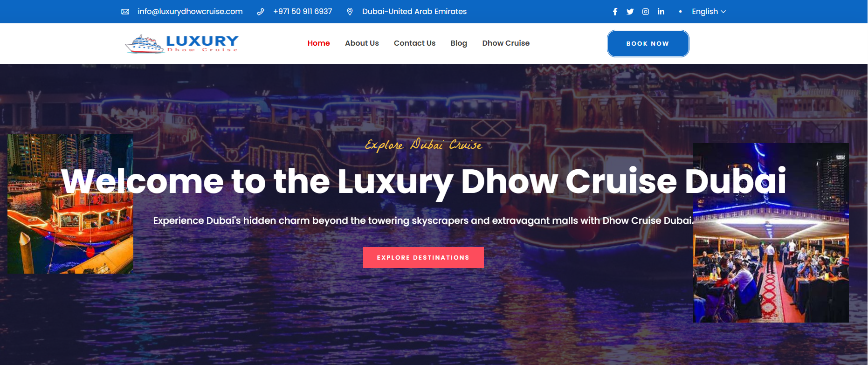Screen dimensions: 868x365
Task: Open the Contact Us menu item
Action: (x=414, y=43)
